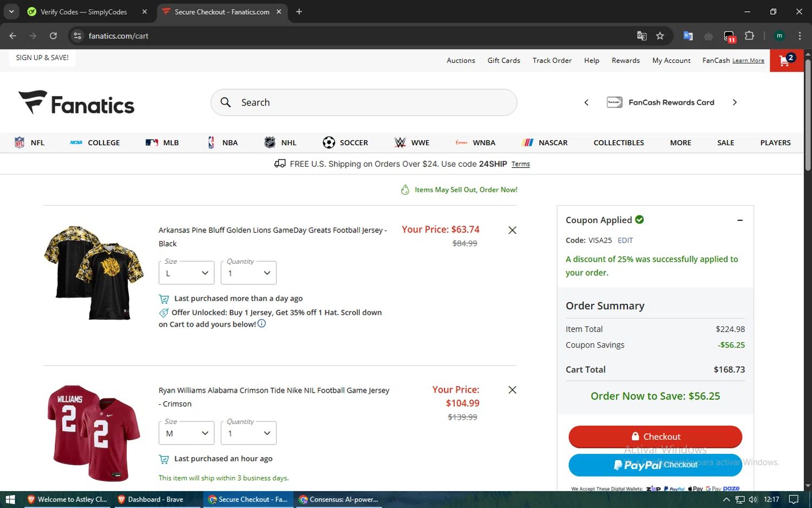The height and width of the screenshot is (508, 812).
Task: Show previous promo banner
Action: pos(586,102)
